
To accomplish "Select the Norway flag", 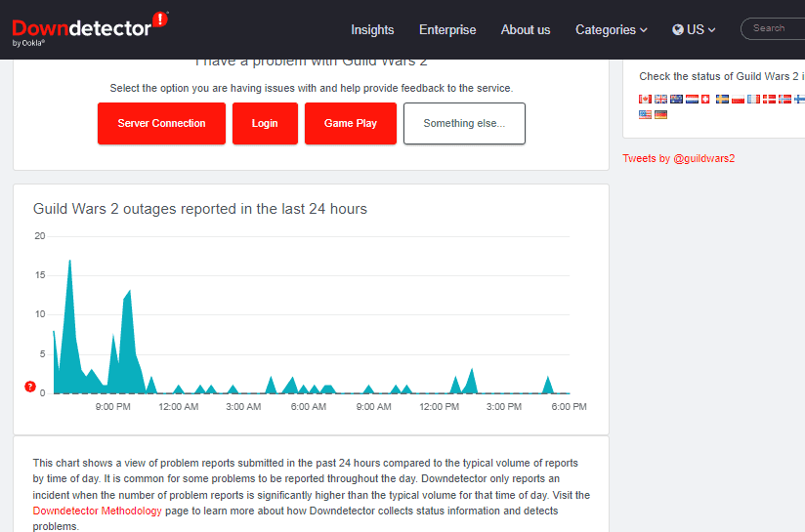I will (784, 99).
